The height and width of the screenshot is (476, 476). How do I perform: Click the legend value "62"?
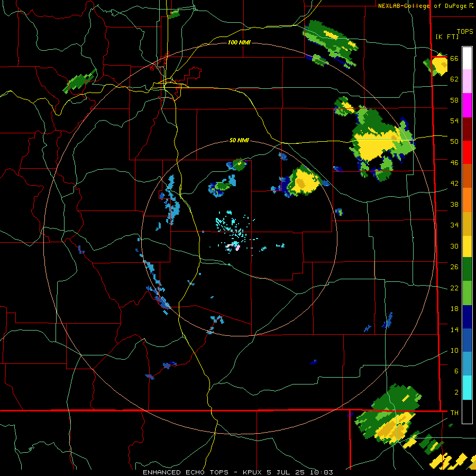point(454,79)
